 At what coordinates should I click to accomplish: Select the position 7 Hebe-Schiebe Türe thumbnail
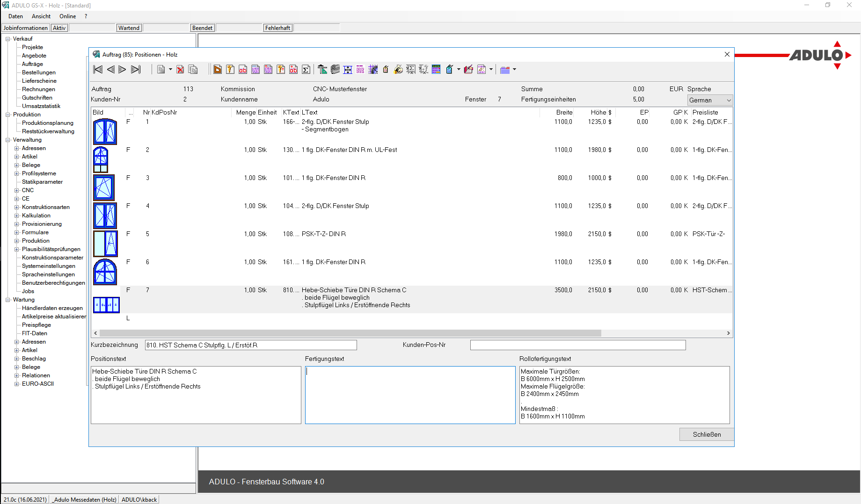click(106, 305)
